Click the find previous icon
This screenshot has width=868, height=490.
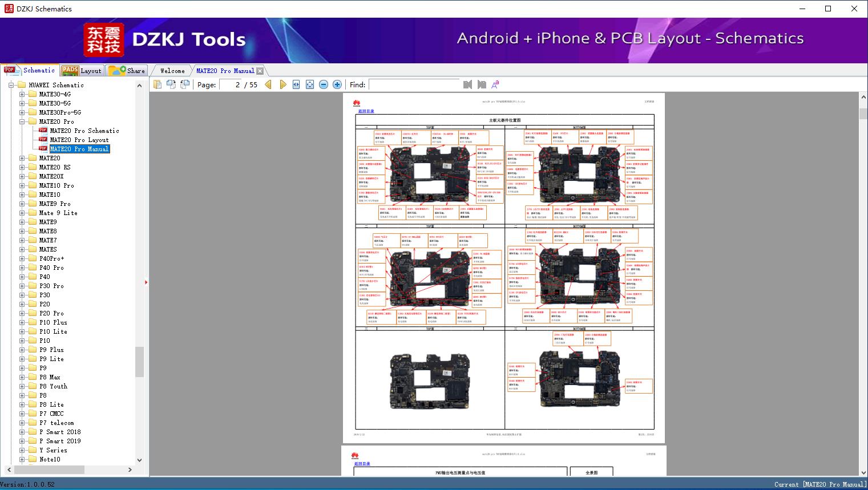click(468, 84)
